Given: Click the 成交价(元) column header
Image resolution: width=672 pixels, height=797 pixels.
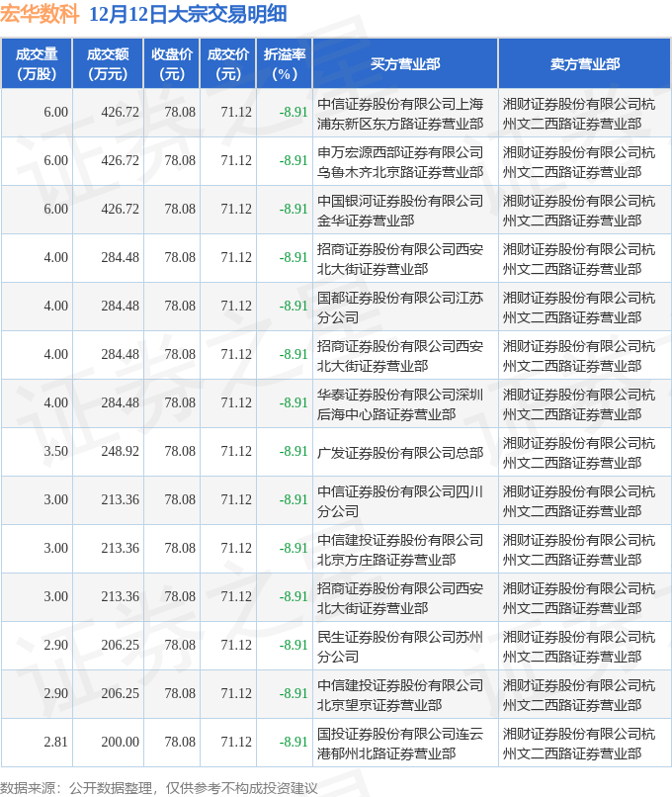Looking at the screenshot, I should point(228,64).
